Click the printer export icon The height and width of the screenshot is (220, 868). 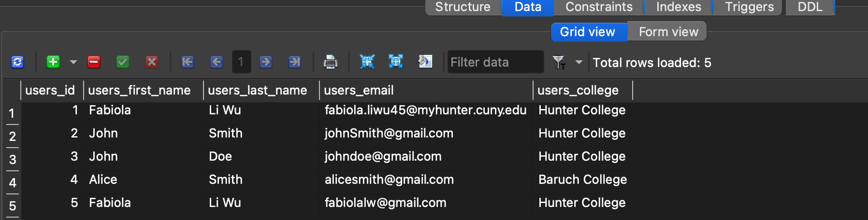point(331,62)
